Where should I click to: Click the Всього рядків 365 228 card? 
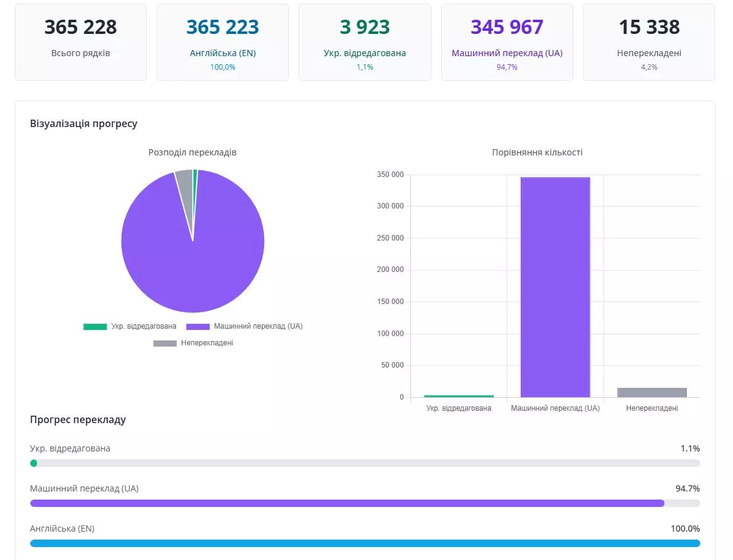click(81, 43)
